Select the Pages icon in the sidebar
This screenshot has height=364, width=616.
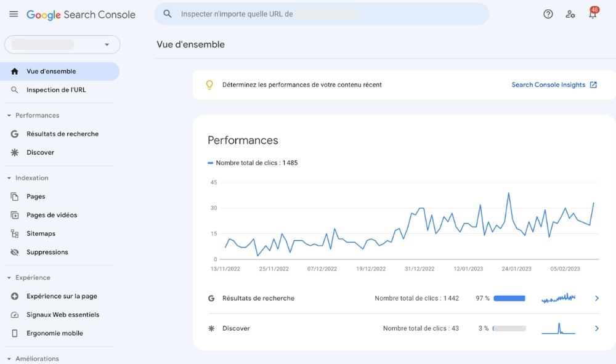(x=15, y=196)
